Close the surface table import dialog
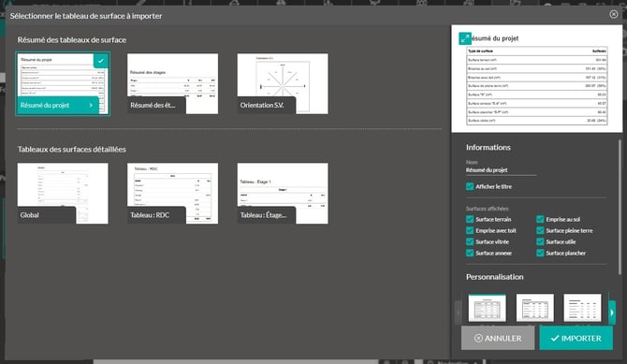 (613, 14)
